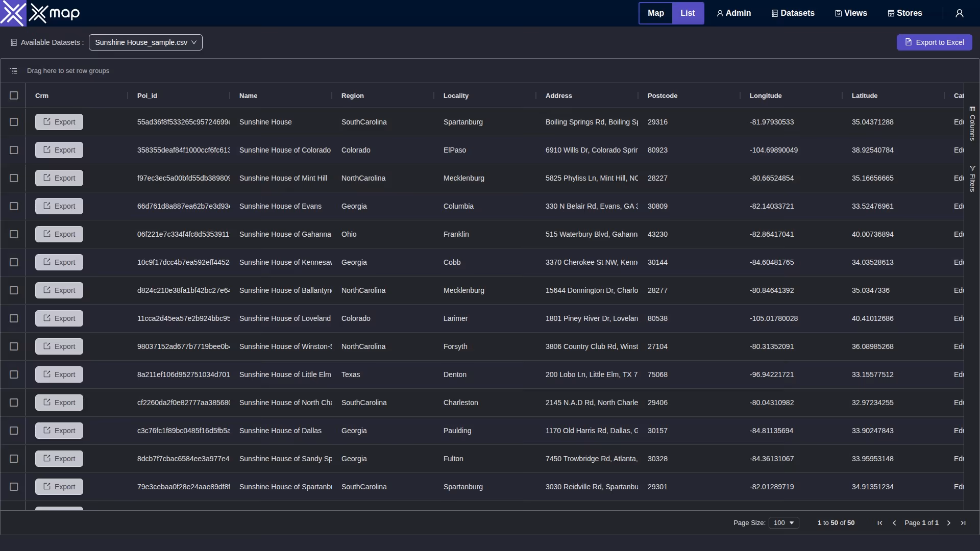Export the Sunshine House of Little Elm row
980x551 pixels.
click(x=59, y=374)
